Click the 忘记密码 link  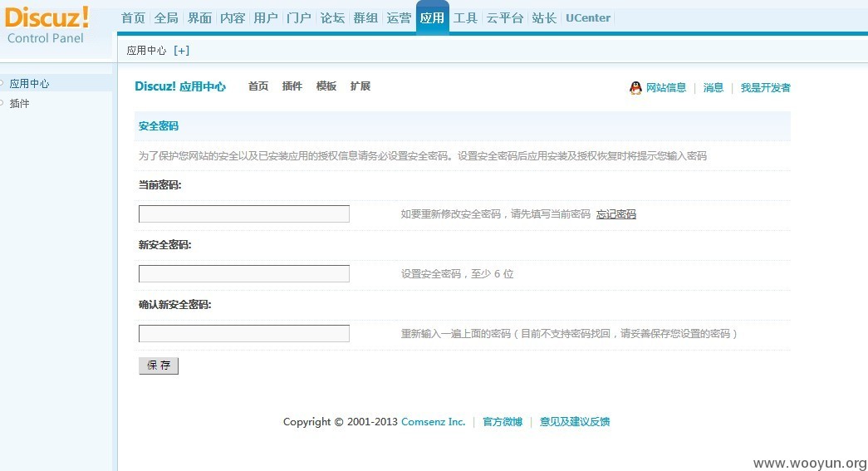pyautogui.click(x=616, y=214)
